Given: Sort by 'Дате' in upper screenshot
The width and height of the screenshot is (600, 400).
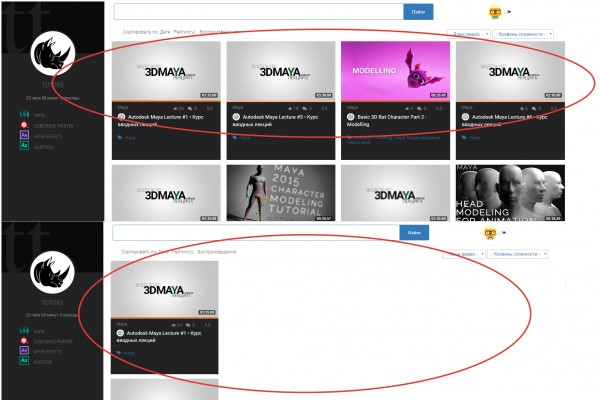Looking at the screenshot, I should 165,32.
